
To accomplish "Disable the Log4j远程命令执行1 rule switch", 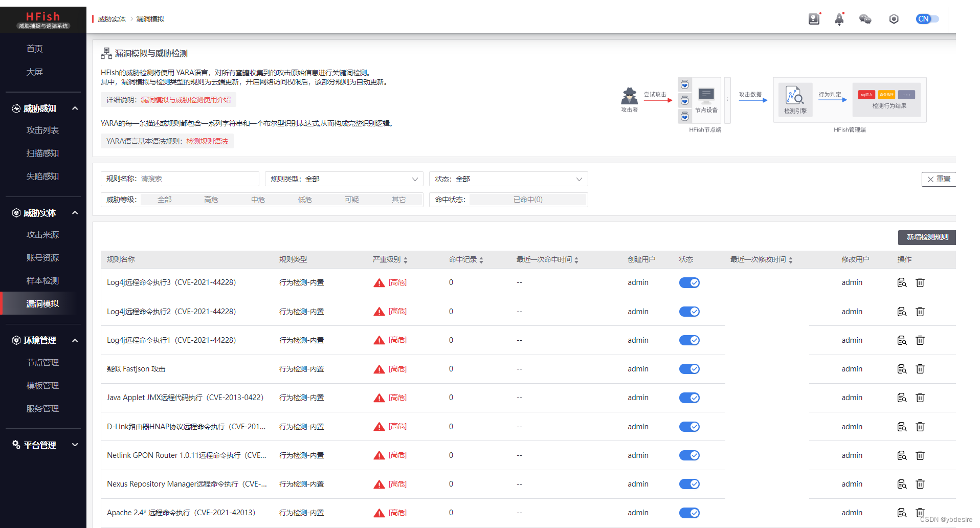I will click(689, 340).
